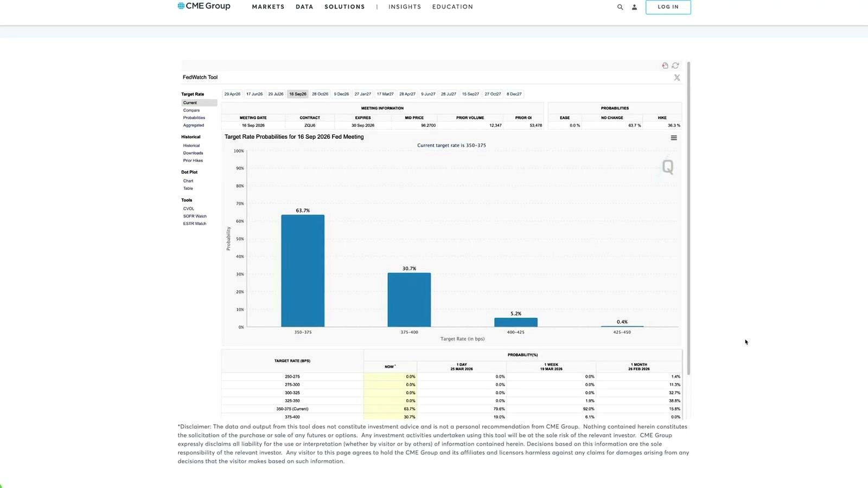This screenshot has width=868, height=488.
Task: Open the ESTR Watch tool link
Action: click(x=195, y=223)
